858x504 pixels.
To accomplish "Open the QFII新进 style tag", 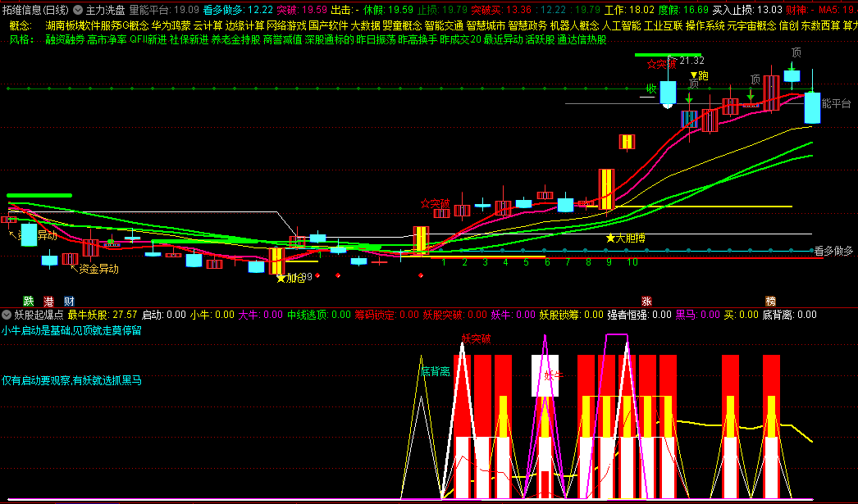I will 148,40.
